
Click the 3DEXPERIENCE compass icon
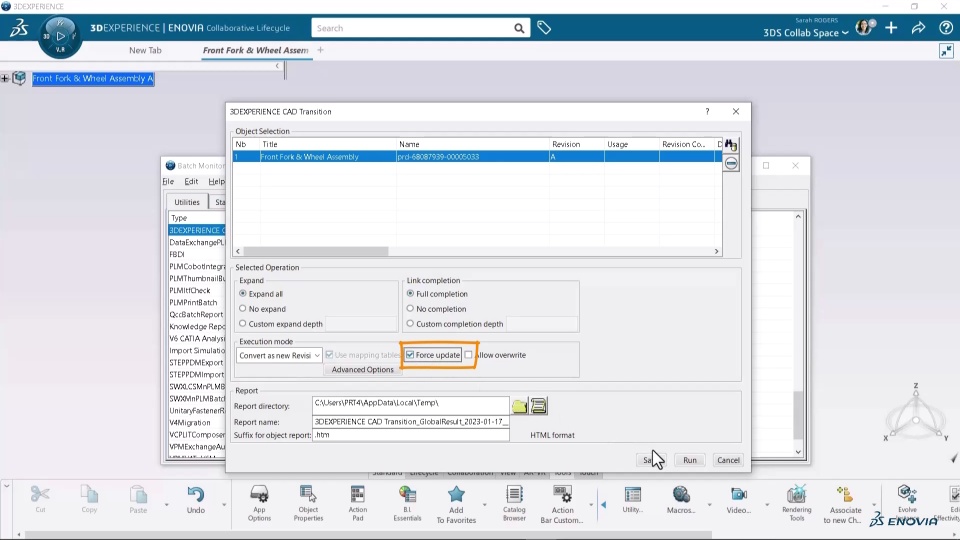[x=60, y=37]
